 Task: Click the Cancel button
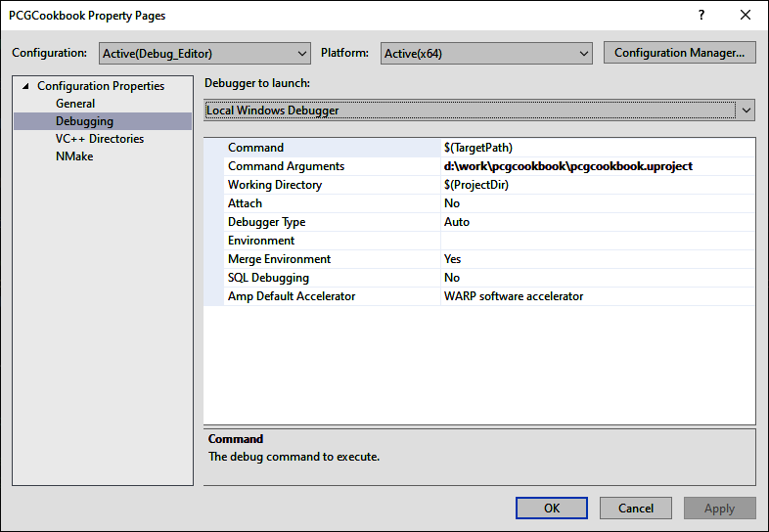click(x=636, y=508)
